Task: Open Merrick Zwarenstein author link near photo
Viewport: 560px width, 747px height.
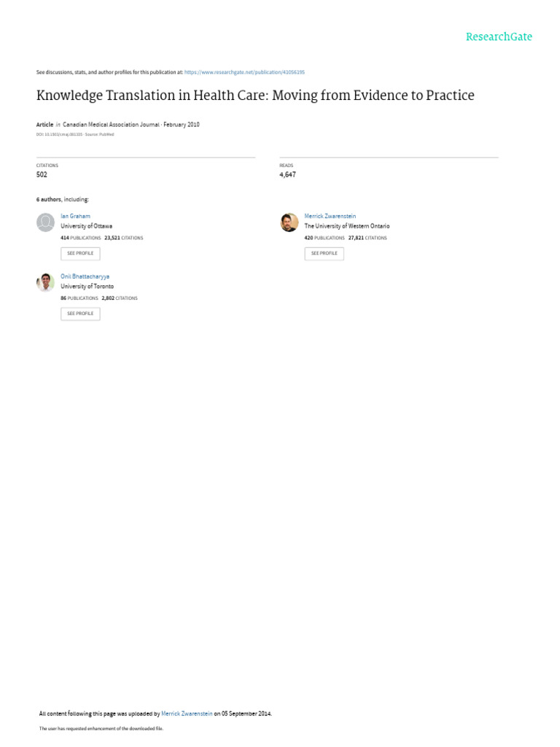Action: 330,216
